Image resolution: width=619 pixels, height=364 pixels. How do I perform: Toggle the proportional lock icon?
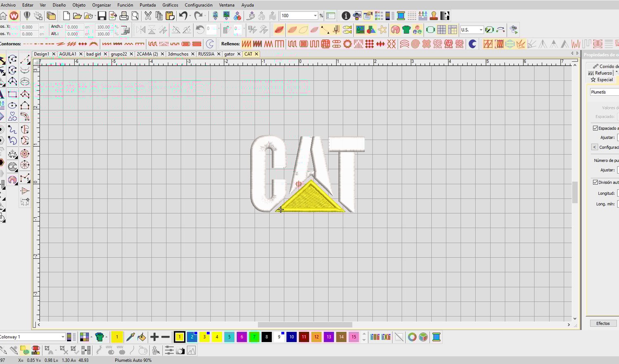click(125, 30)
